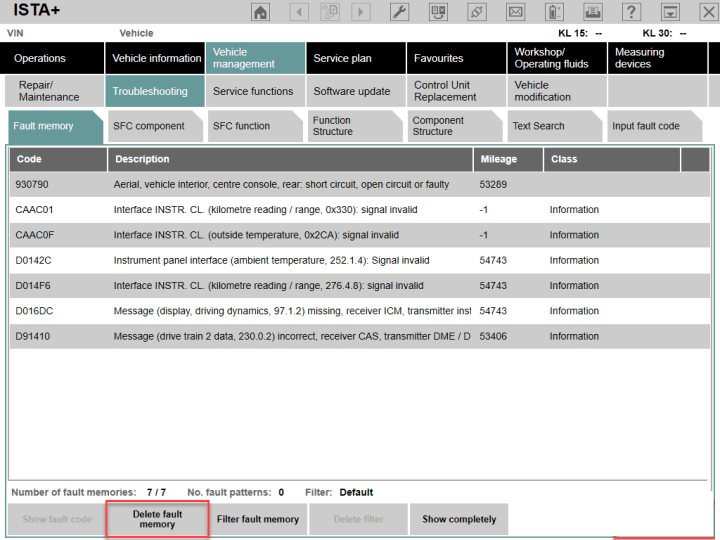Click the connection plug icon
Screen dimensions: 720x540
pos(477,12)
